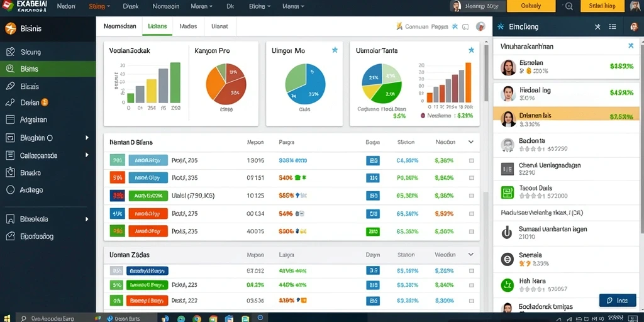Collapse the Nantan D Bilans table chevron

pyautogui.click(x=470, y=142)
